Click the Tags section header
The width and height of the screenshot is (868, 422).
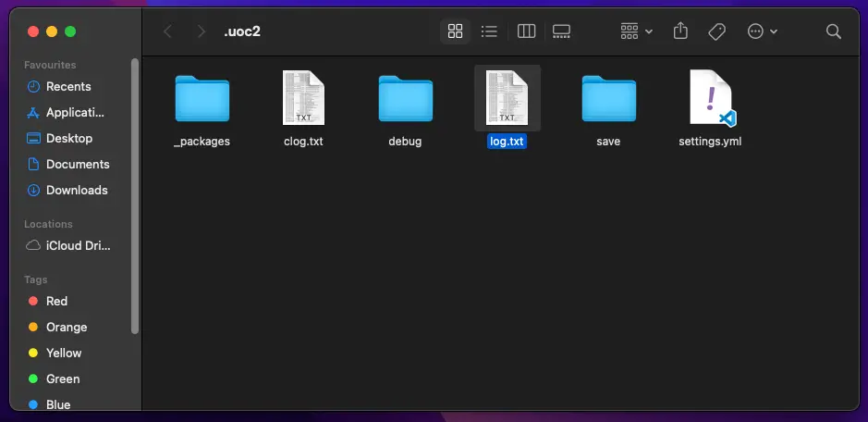(x=35, y=279)
